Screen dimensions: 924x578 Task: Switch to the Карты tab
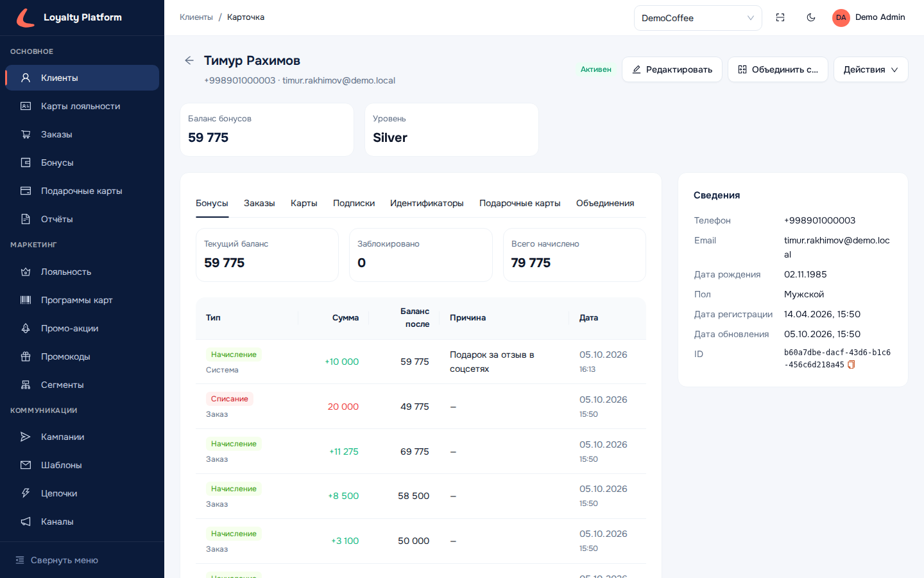click(x=304, y=203)
